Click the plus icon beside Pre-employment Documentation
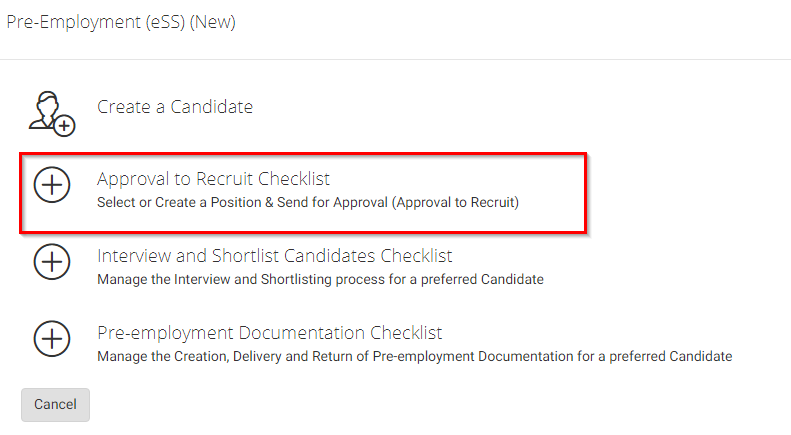791x435 pixels. coord(52,339)
